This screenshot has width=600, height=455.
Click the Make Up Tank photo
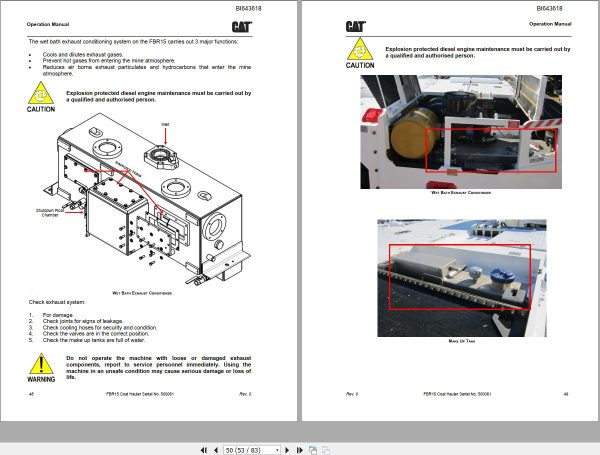[462, 278]
